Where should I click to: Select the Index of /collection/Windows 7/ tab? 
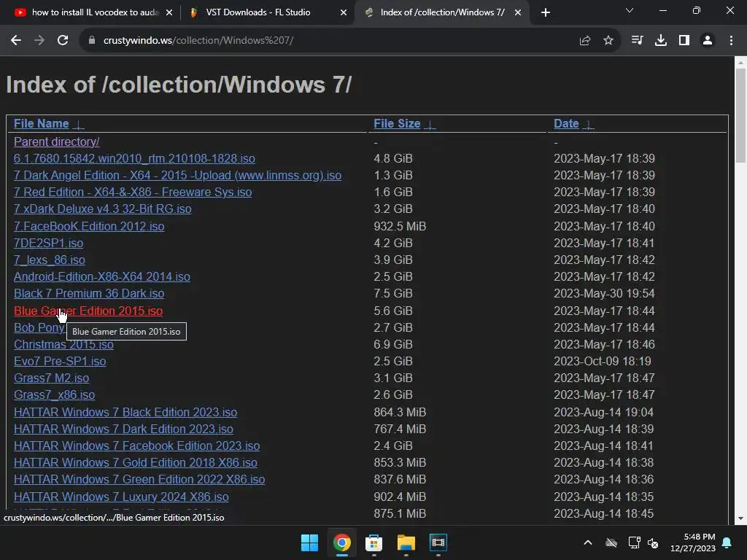click(442, 13)
